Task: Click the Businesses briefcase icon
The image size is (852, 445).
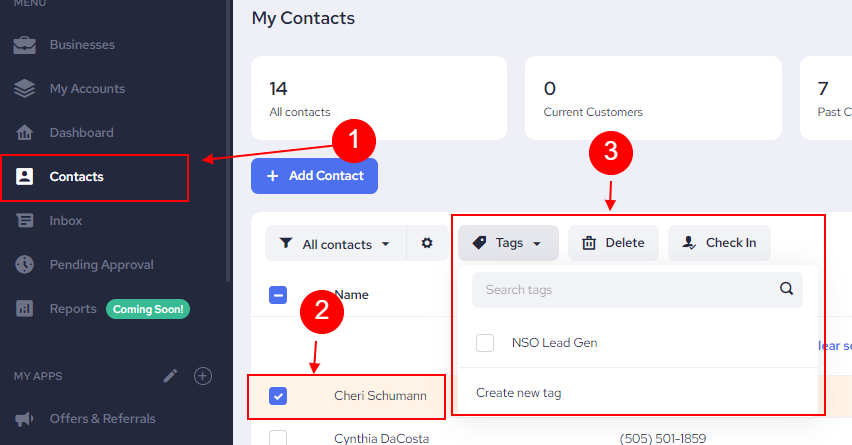Action: (25, 45)
